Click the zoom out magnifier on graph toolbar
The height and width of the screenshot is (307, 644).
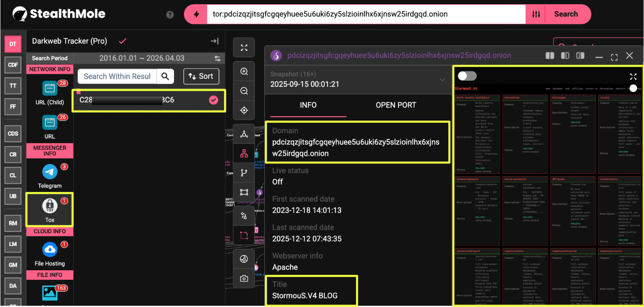tap(244, 91)
